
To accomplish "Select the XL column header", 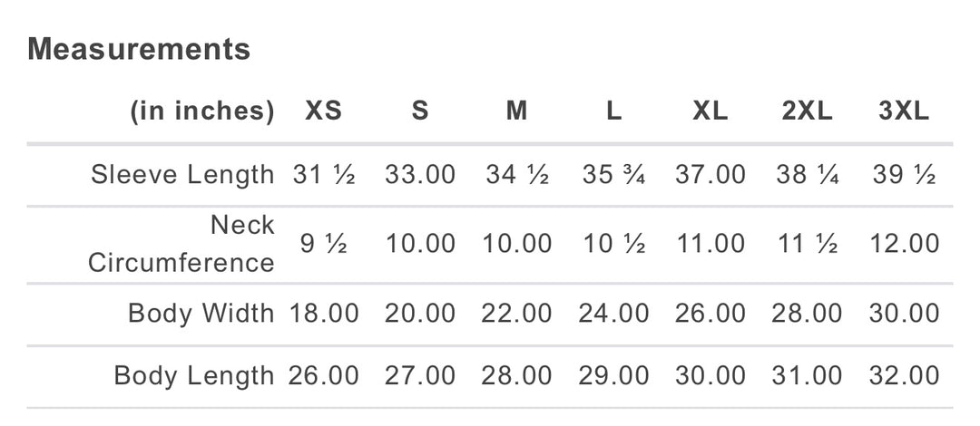I will tap(710, 111).
